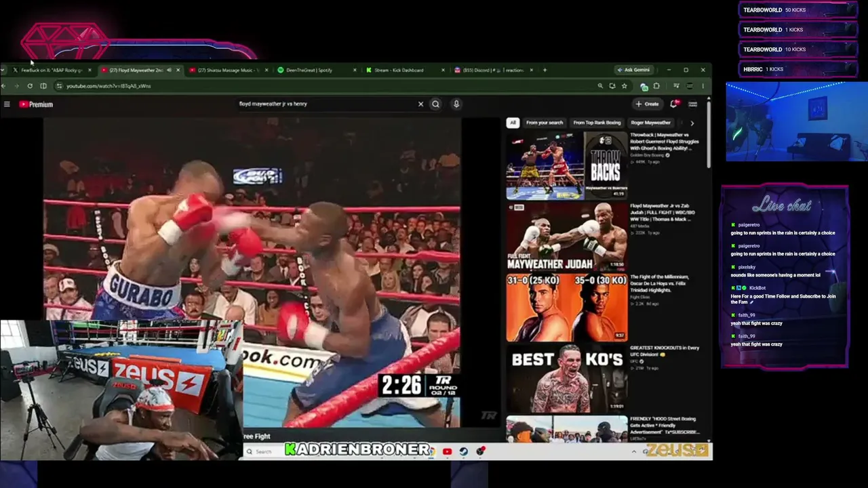Screen dimensions: 868x488
Task: Click the Create button on YouTube
Action: (x=647, y=104)
